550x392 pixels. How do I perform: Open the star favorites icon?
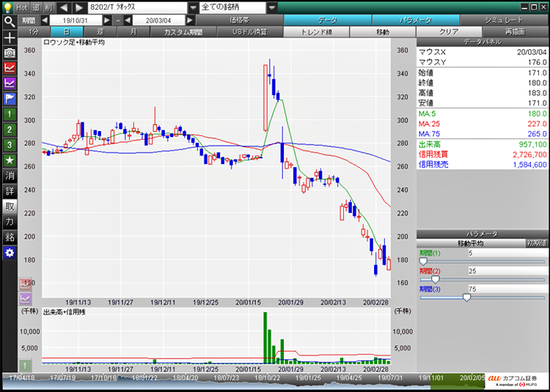tap(10, 160)
